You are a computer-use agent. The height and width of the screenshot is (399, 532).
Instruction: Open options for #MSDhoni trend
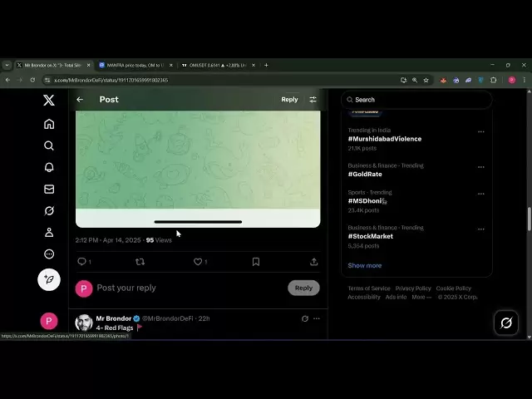coord(480,194)
